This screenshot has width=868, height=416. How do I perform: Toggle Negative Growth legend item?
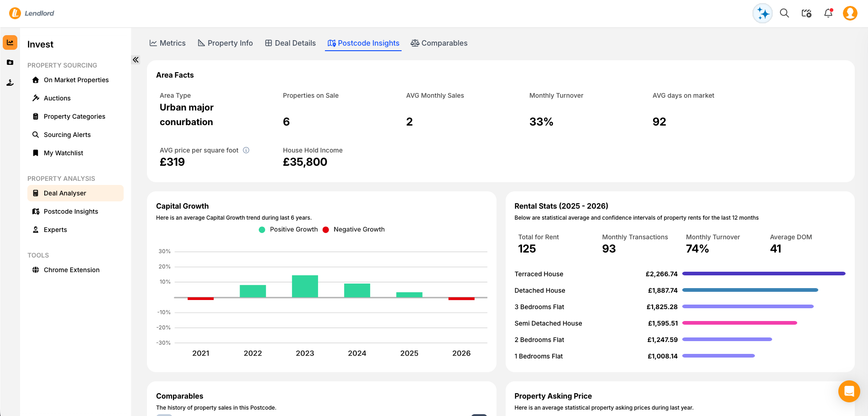[x=354, y=230]
